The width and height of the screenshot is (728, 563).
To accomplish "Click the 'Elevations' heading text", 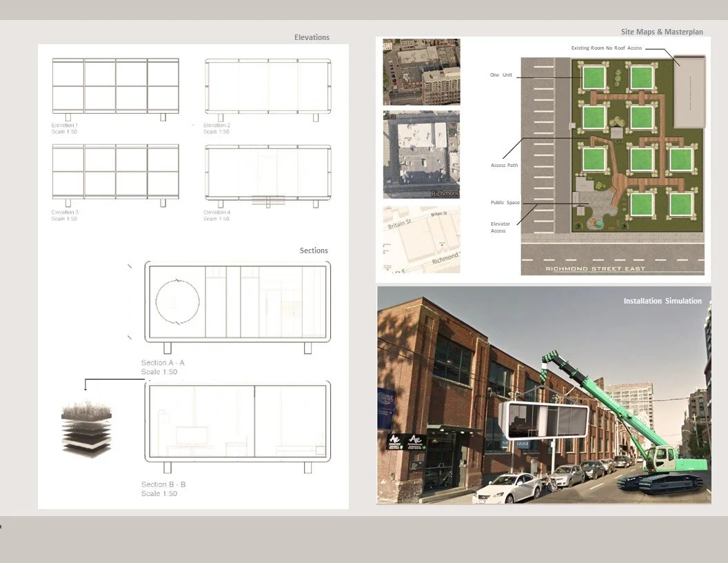I will tap(312, 37).
